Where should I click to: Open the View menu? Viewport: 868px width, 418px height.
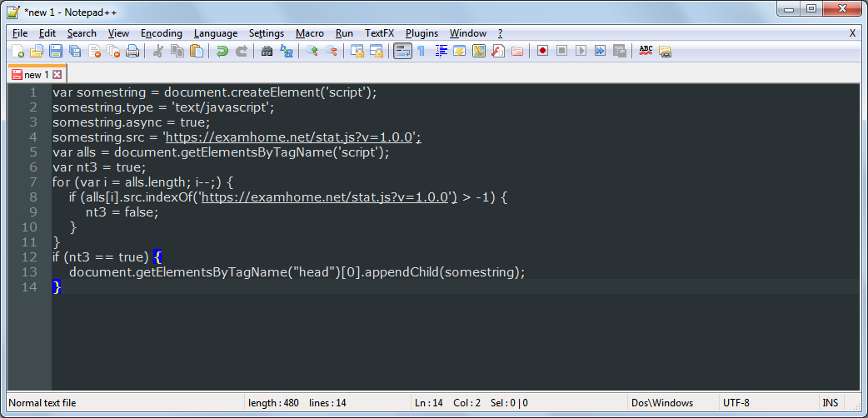point(118,33)
